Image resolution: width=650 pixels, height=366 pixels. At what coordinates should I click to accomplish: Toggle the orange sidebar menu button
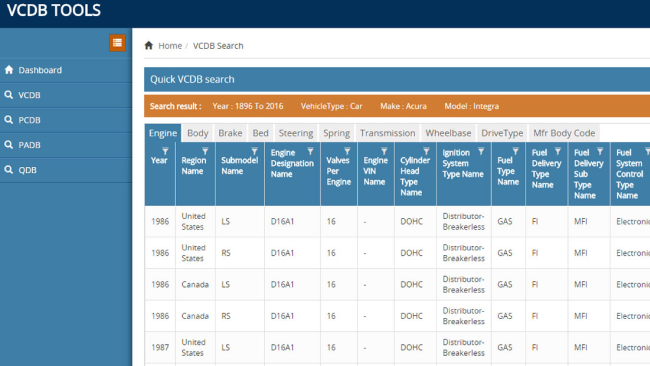click(x=117, y=43)
